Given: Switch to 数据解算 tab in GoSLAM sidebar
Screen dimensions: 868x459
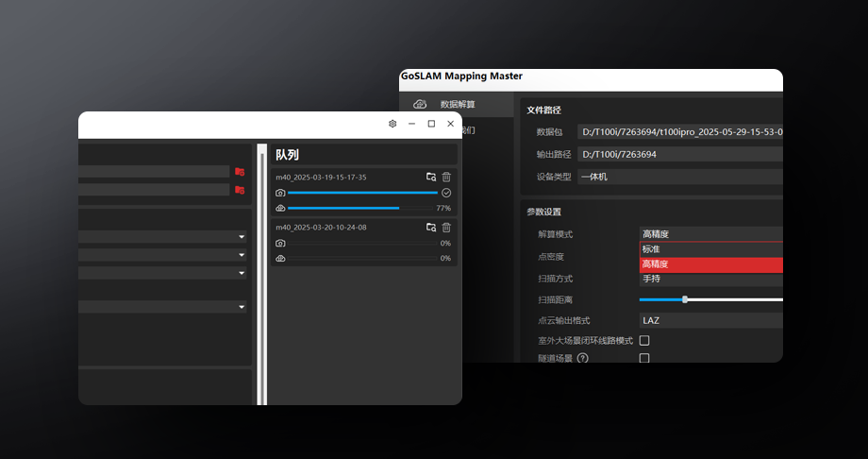Looking at the screenshot, I should (457, 104).
